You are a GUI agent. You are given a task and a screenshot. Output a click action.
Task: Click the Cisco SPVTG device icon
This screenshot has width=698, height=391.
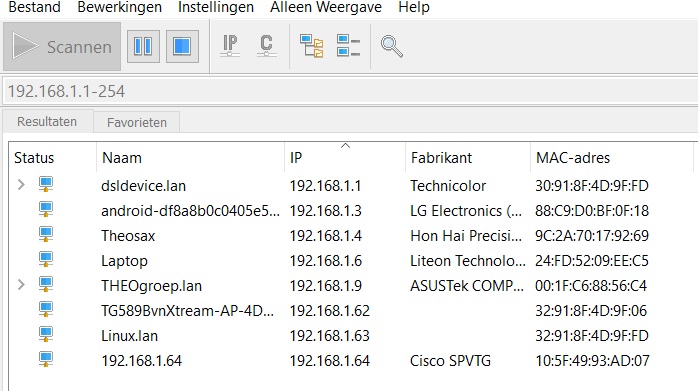click(x=46, y=360)
